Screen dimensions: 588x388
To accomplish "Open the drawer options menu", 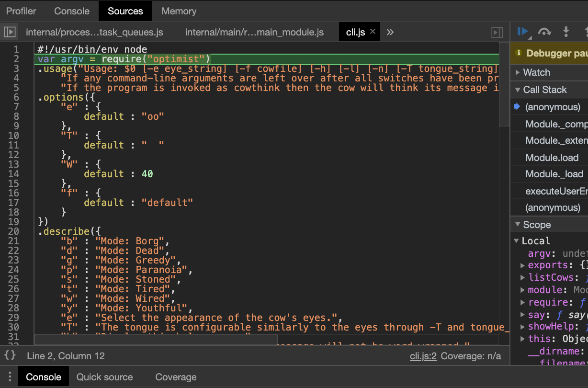I will click(9, 377).
